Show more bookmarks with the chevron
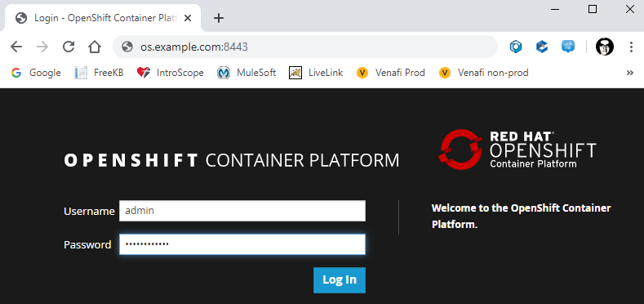Screen dimensions: 644x304 (629, 73)
